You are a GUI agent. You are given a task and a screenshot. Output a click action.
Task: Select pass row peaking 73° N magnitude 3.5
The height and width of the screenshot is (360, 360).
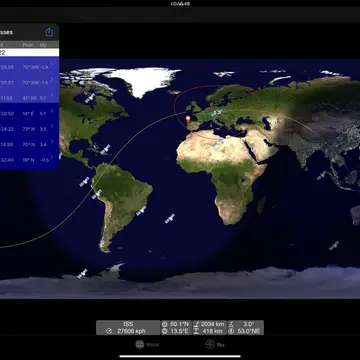(29, 127)
